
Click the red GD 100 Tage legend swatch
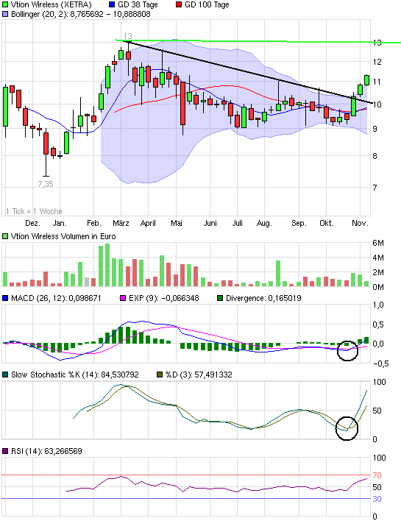point(179,4)
